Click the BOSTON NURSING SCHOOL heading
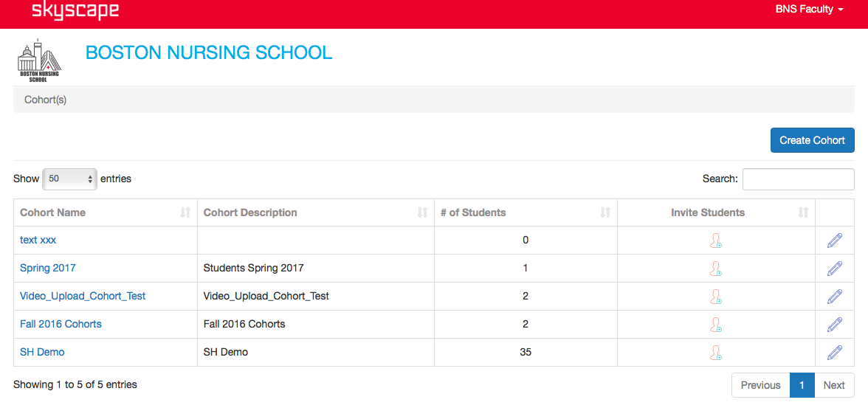 point(209,52)
